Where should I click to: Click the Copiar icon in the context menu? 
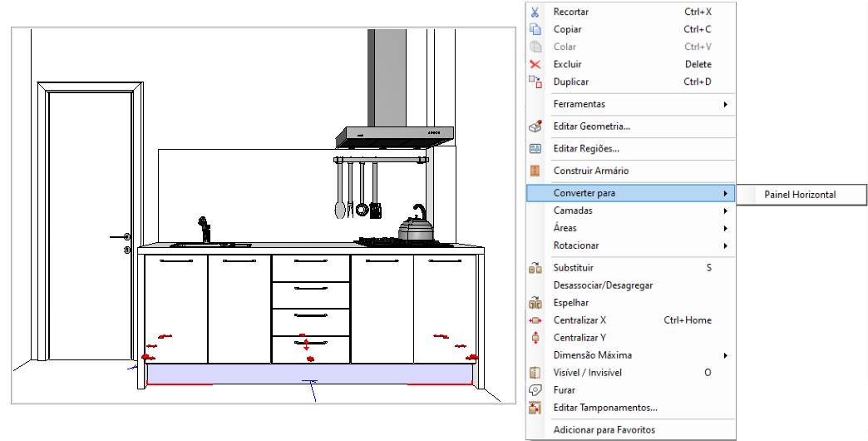(535, 29)
